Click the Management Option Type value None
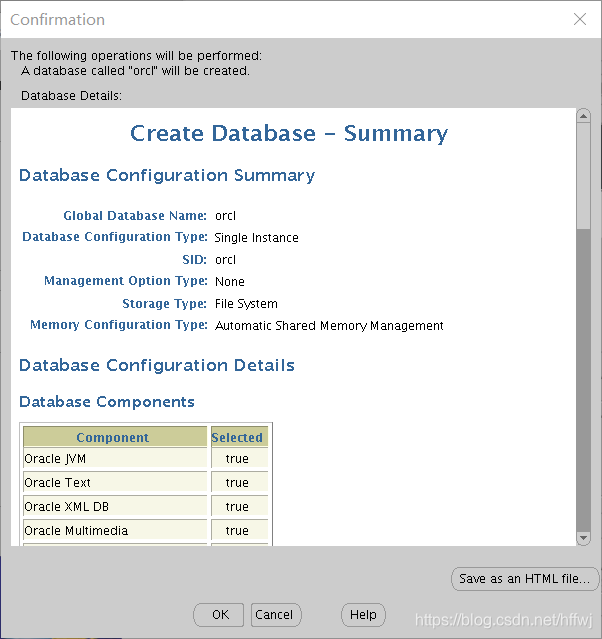The image size is (602, 639). (230, 282)
